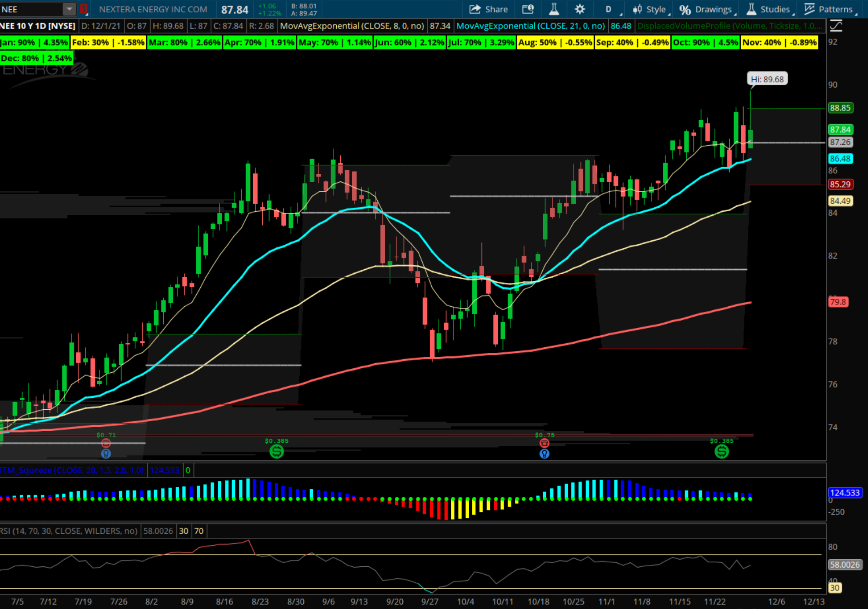Viewport: 868px width, 609px height.
Task: Click the NEE symbol input field
Action: (x=31, y=9)
